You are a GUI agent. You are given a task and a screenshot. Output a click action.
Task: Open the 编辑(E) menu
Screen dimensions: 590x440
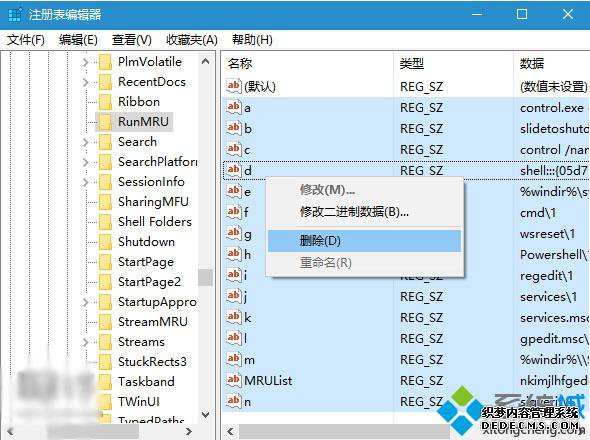[78, 40]
